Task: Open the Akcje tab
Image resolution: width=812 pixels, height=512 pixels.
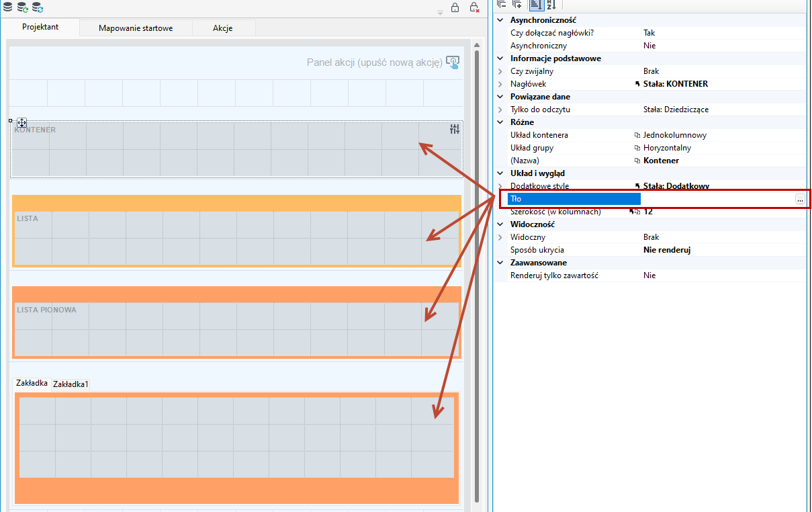Action: coord(223,28)
